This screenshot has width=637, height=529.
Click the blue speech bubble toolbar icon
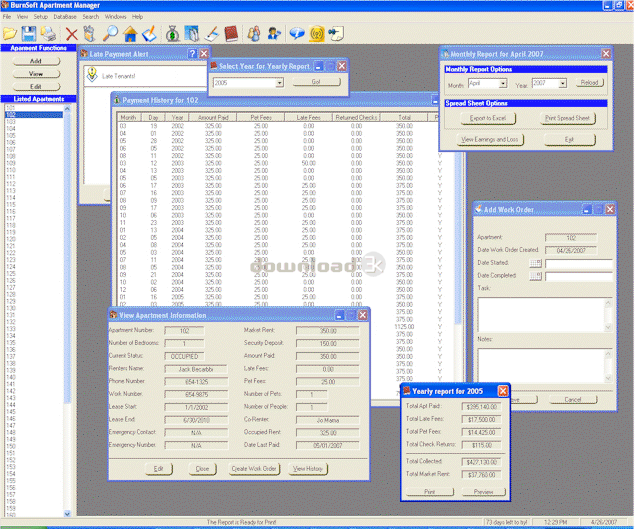[x=297, y=34]
